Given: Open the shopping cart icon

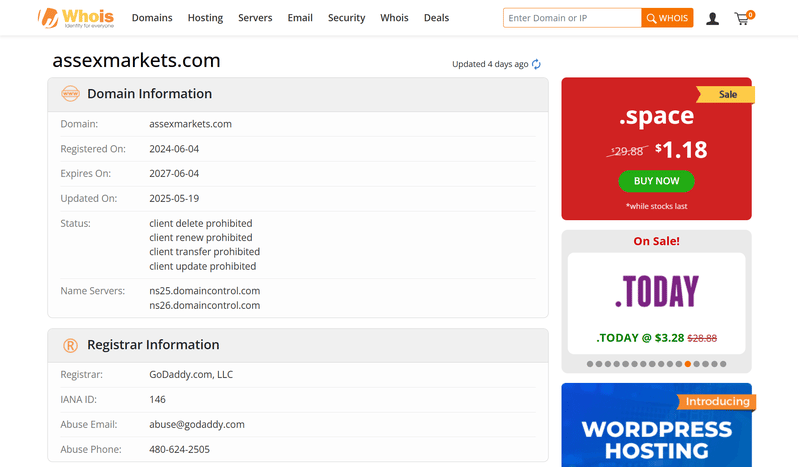Looking at the screenshot, I should [744, 18].
